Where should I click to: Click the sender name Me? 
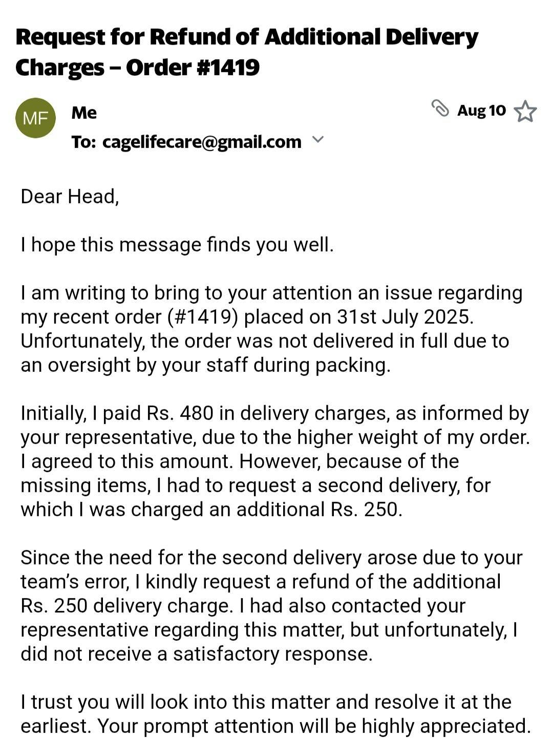point(84,112)
